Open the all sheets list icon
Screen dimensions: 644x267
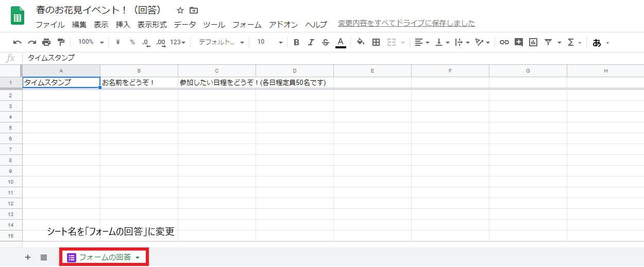[44, 257]
